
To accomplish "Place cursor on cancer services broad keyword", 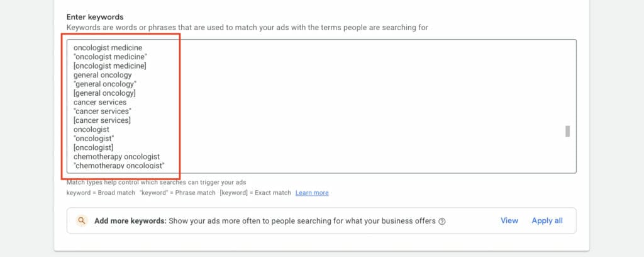I will [x=100, y=102].
